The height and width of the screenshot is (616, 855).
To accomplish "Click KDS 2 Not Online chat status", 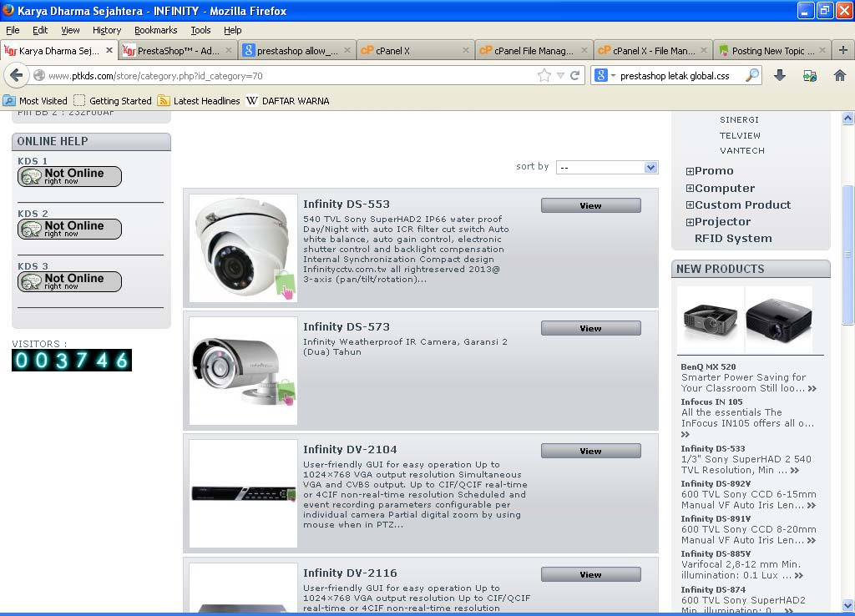I will (x=69, y=229).
